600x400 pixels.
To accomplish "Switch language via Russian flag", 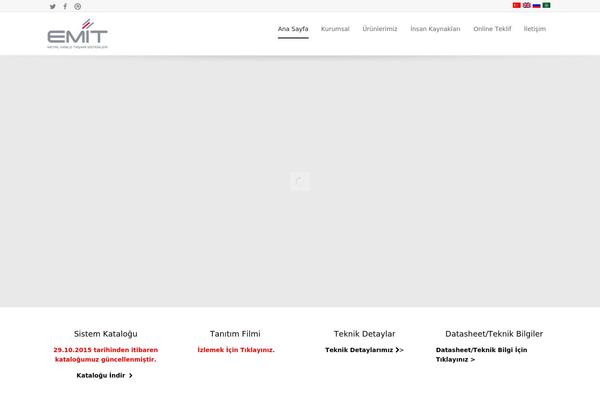I will (536, 5).
